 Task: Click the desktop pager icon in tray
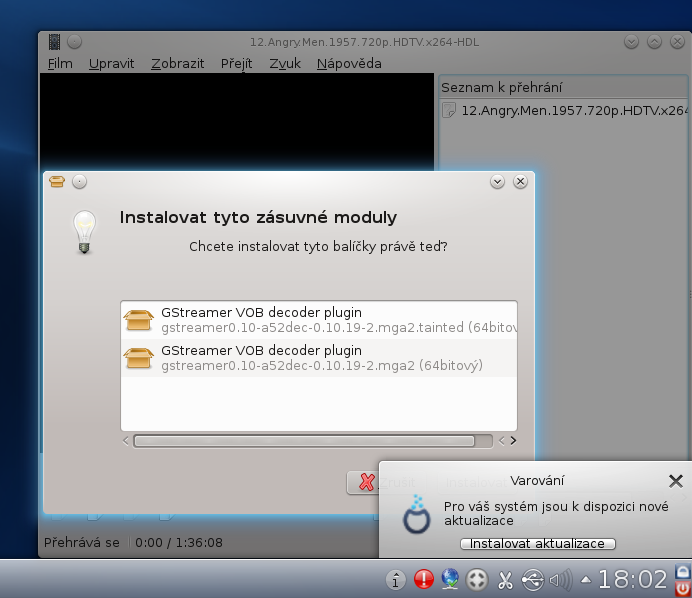pos(478,579)
